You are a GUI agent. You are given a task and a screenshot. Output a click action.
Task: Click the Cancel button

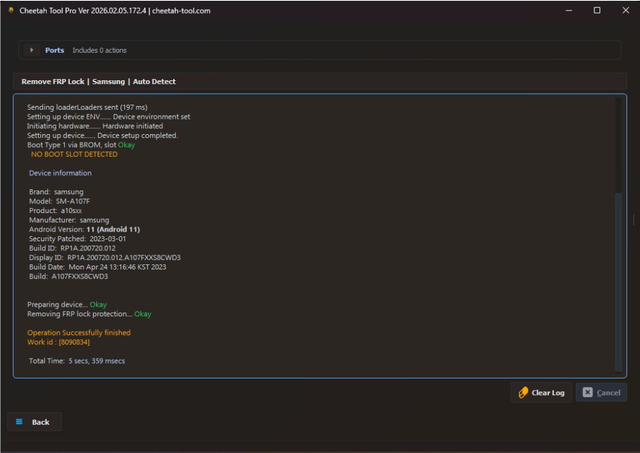pyautogui.click(x=601, y=393)
